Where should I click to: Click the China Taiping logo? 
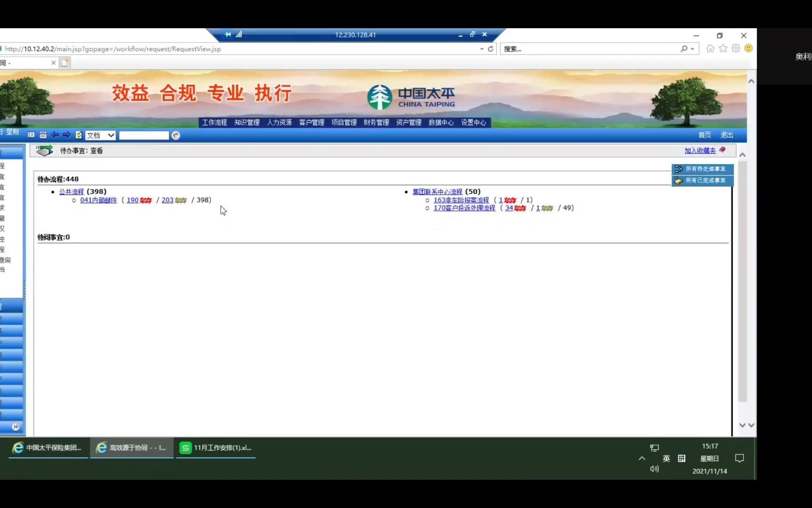pos(411,97)
